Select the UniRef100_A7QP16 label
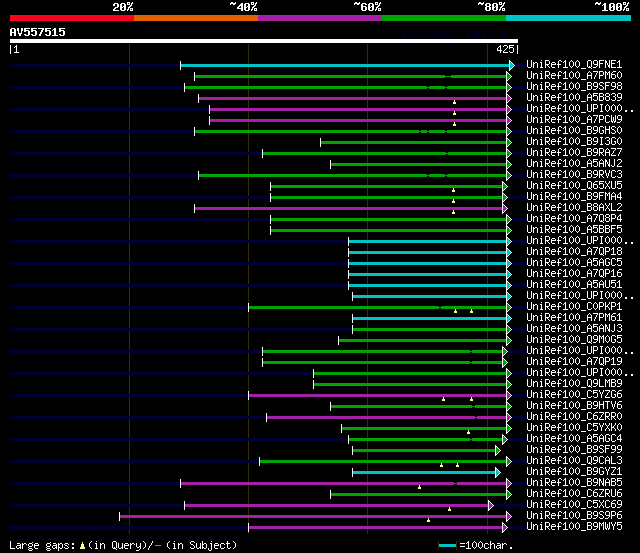The image size is (640, 553). pyautogui.click(x=574, y=274)
